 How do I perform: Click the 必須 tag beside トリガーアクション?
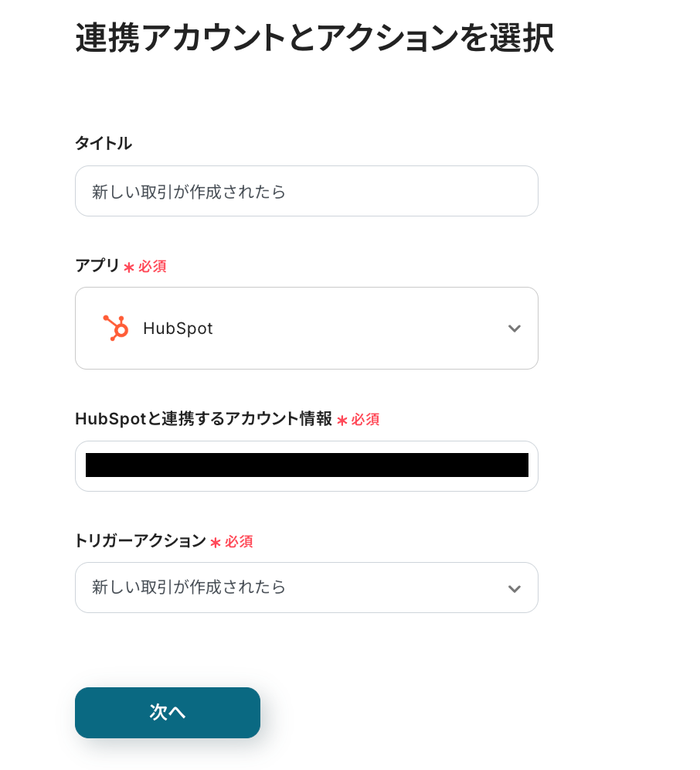[x=239, y=542]
